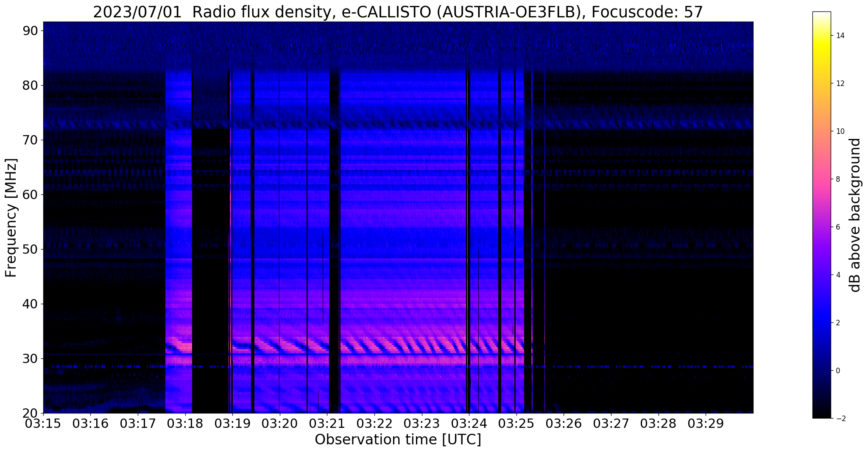The width and height of the screenshot is (868, 452).
Task: Click the 03:18 time tick label
Action: [185, 423]
